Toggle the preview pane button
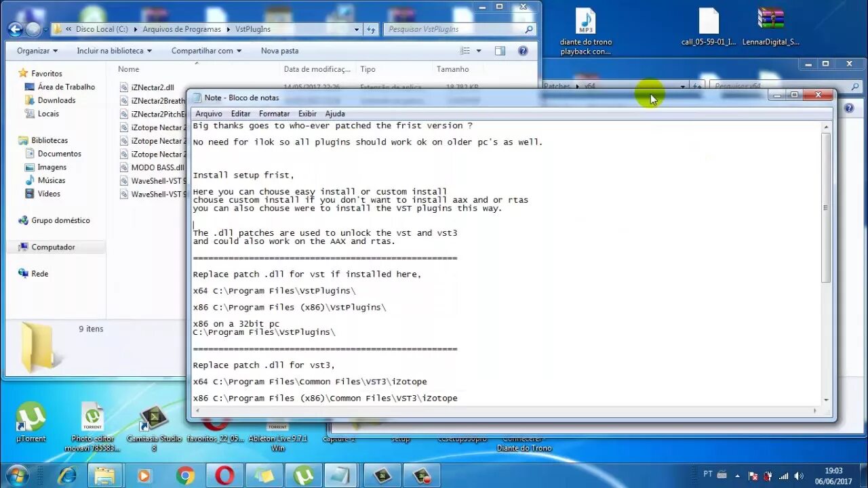The image size is (868, 488). click(x=500, y=51)
